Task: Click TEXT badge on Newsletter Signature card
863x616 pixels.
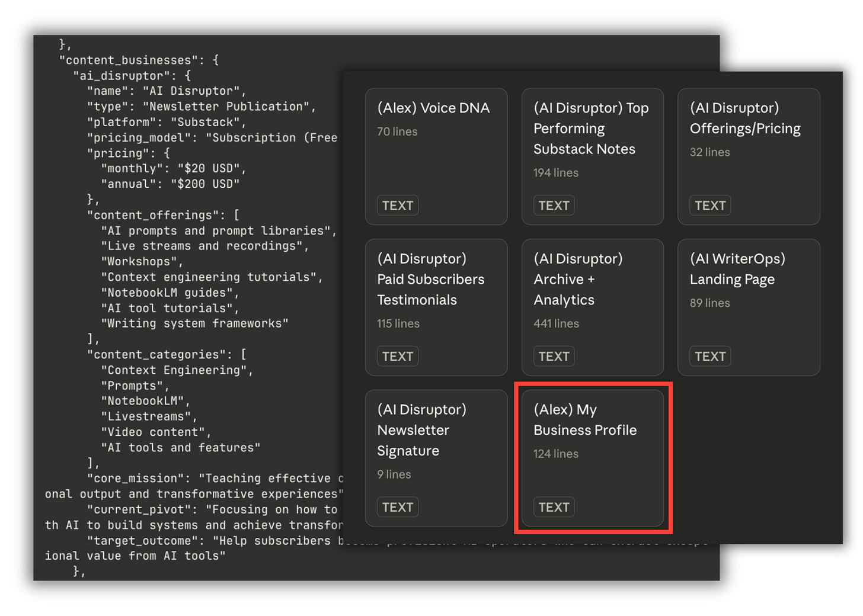Action: click(398, 507)
